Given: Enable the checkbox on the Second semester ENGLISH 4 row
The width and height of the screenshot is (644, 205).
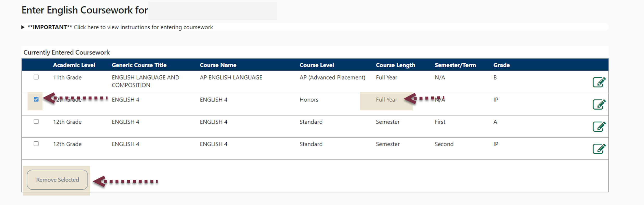Looking at the screenshot, I should [x=36, y=143].
